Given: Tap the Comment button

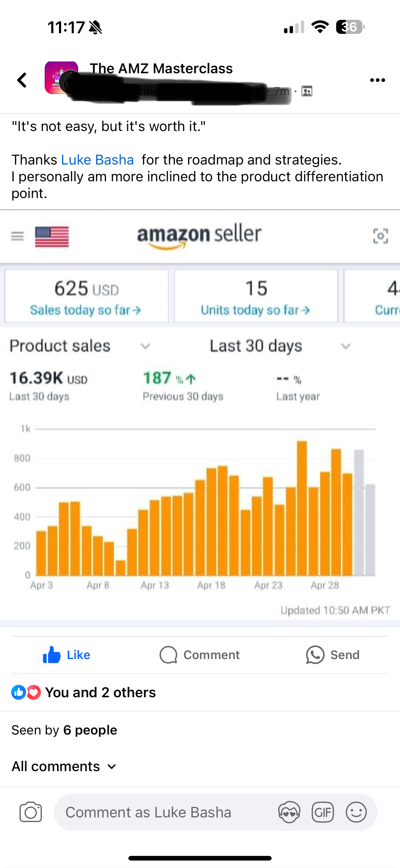Looking at the screenshot, I should [x=200, y=655].
